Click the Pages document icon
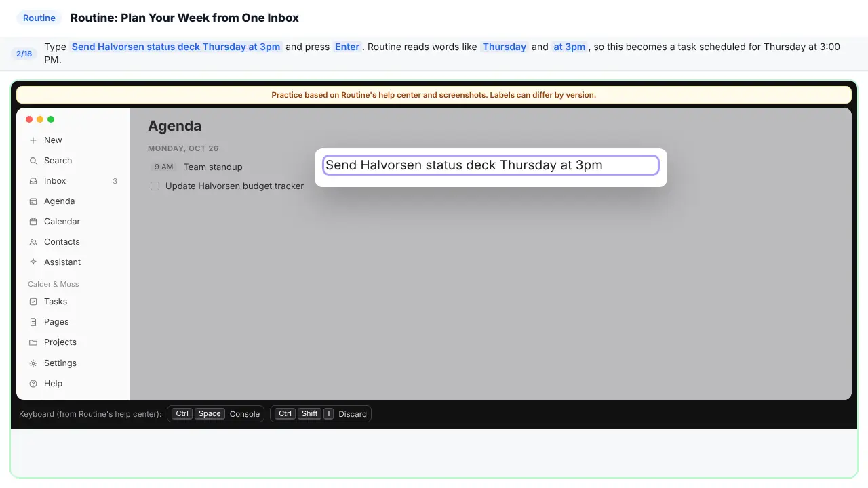Screen dimensions: 868x488 [33, 322]
